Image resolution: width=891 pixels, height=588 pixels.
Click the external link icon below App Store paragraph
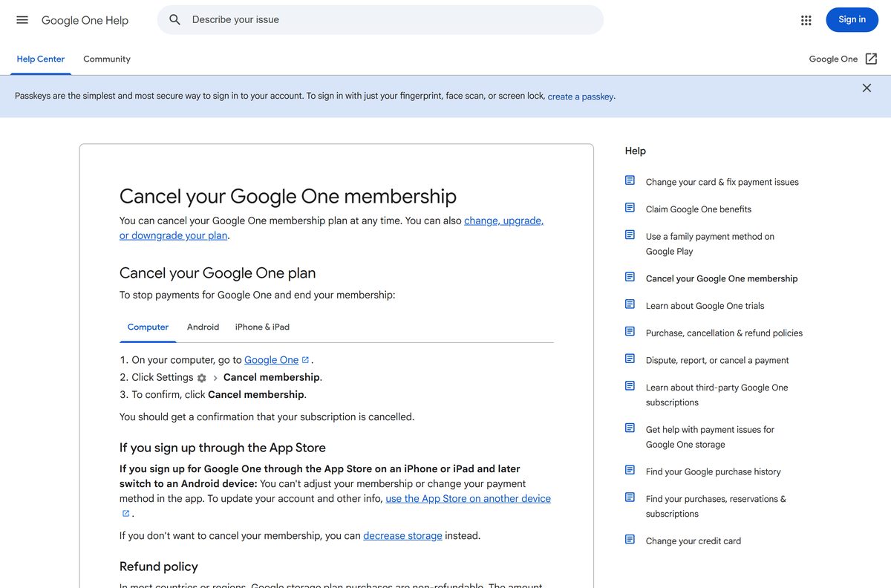[125, 514]
